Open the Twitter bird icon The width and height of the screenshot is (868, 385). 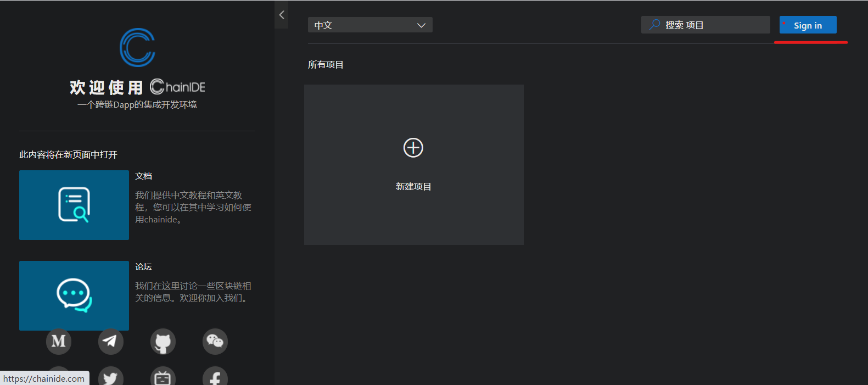click(x=111, y=377)
